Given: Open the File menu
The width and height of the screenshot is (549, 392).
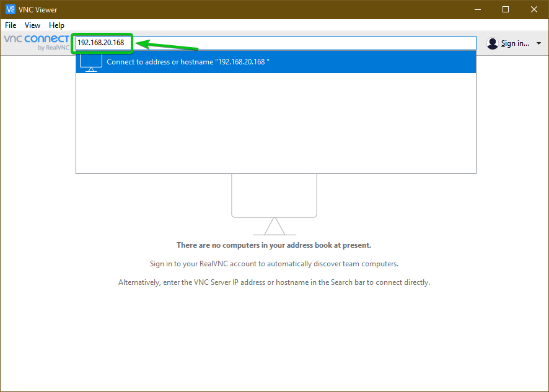Looking at the screenshot, I should tap(11, 25).
